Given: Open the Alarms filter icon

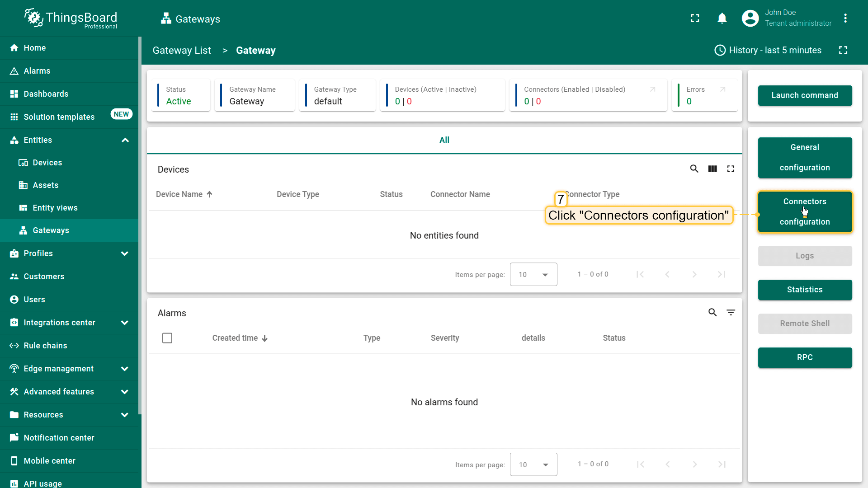Looking at the screenshot, I should tap(731, 313).
